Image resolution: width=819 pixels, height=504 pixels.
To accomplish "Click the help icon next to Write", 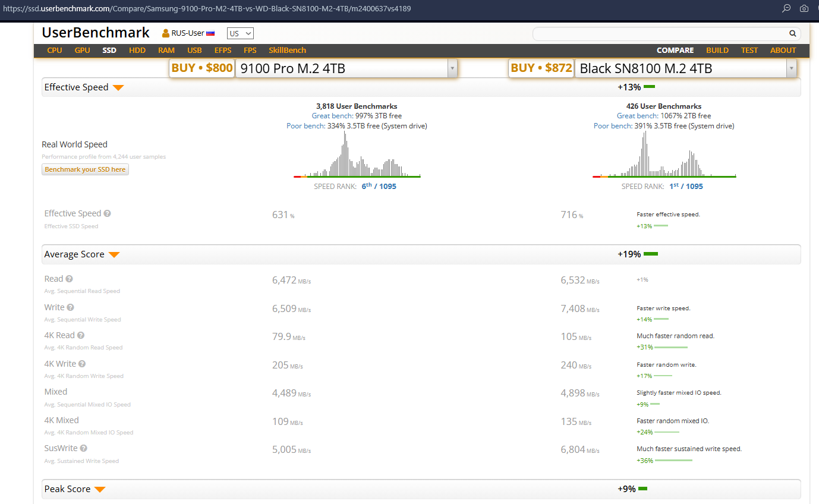I will click(x=71, y=307).
